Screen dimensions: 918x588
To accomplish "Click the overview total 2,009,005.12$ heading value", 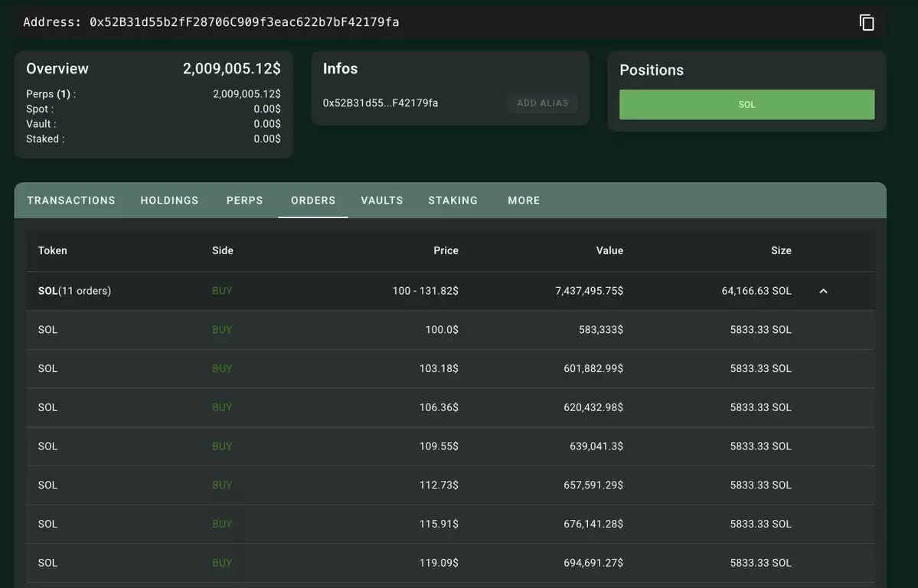I will [x=232, y=68].
